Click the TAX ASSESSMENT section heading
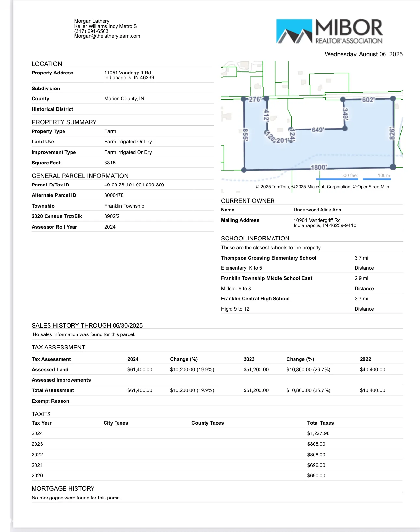This screenshot has height=532, width=420. point(58,347)
